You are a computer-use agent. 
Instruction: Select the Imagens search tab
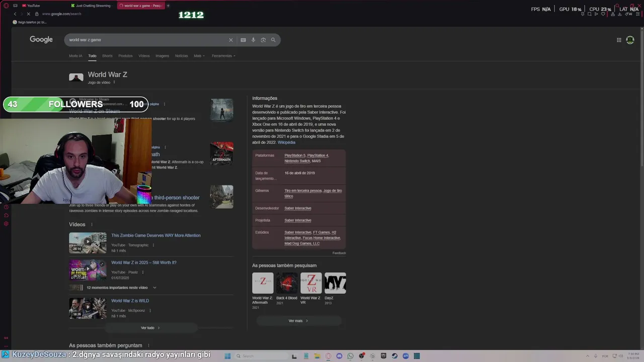point(162,56)
